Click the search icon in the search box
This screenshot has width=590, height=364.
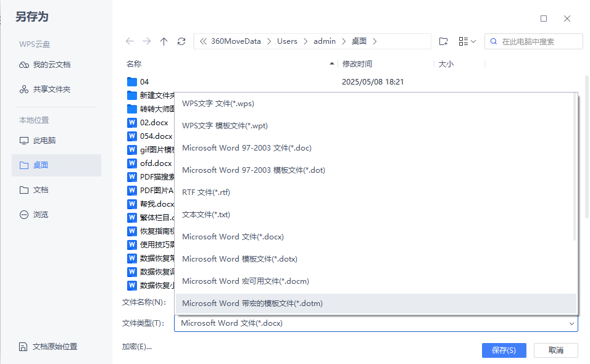point(493,41)
